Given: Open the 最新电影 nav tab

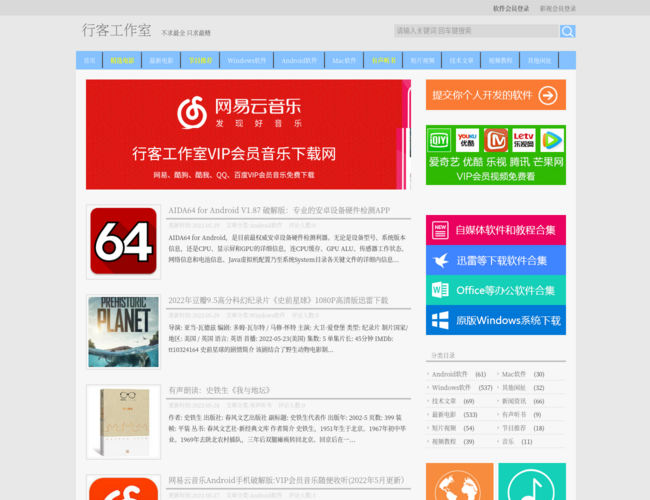Looking at the screenshot, I should [x=161, y=61].
